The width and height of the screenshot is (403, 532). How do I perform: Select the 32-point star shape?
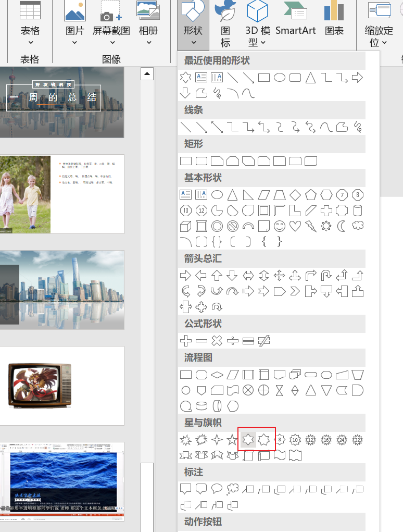tap(358, 440)
